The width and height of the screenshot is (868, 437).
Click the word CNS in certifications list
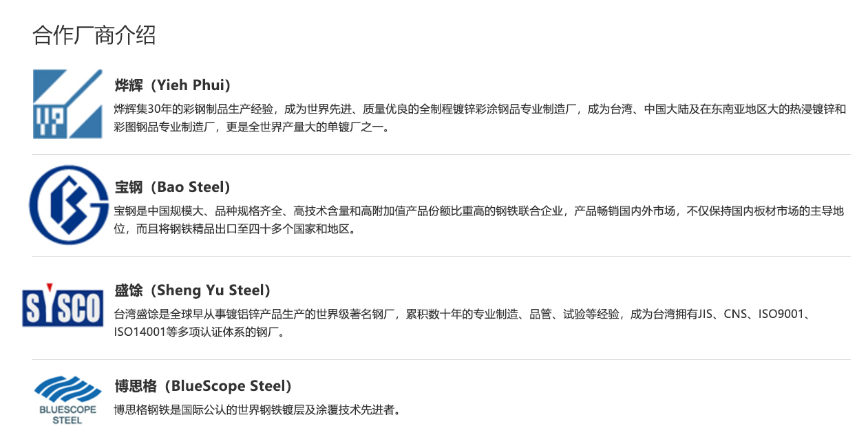pos(736,315)
